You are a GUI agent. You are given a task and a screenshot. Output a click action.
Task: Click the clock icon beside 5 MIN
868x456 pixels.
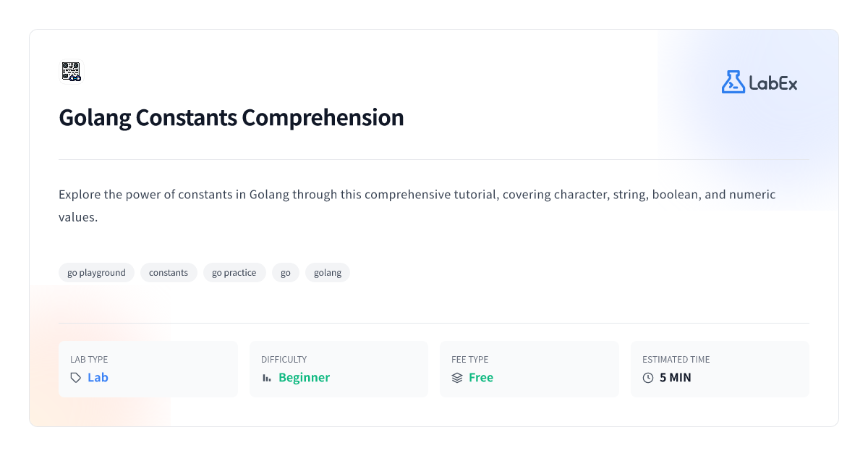coord(648,378)
